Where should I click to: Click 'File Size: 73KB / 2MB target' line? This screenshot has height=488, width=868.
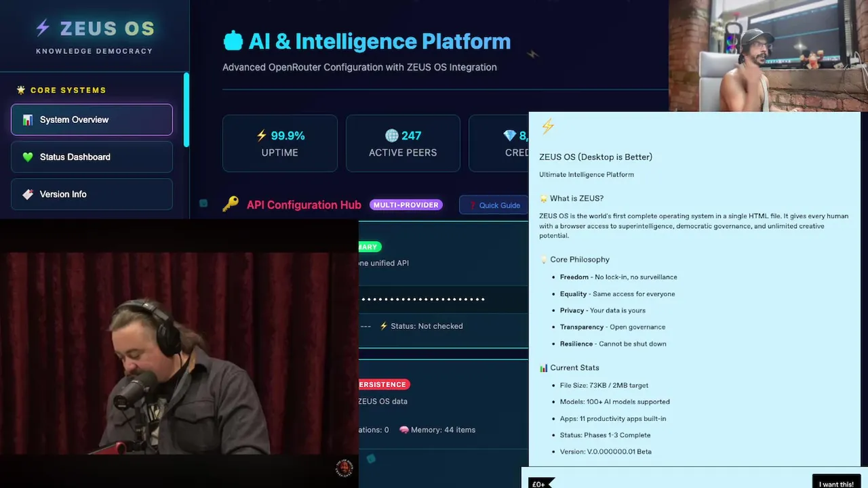[x=604, y=386]
